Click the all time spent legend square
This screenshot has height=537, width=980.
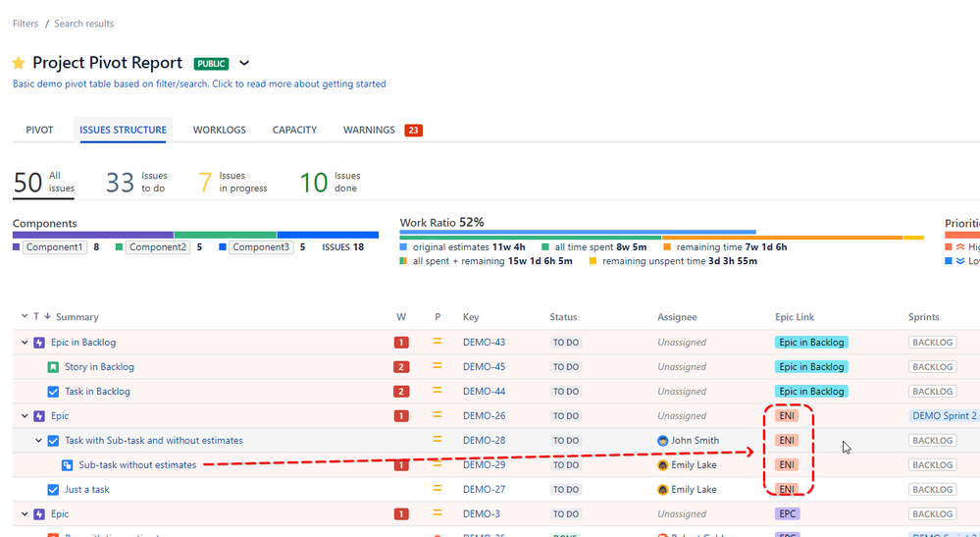click(545, 247)
